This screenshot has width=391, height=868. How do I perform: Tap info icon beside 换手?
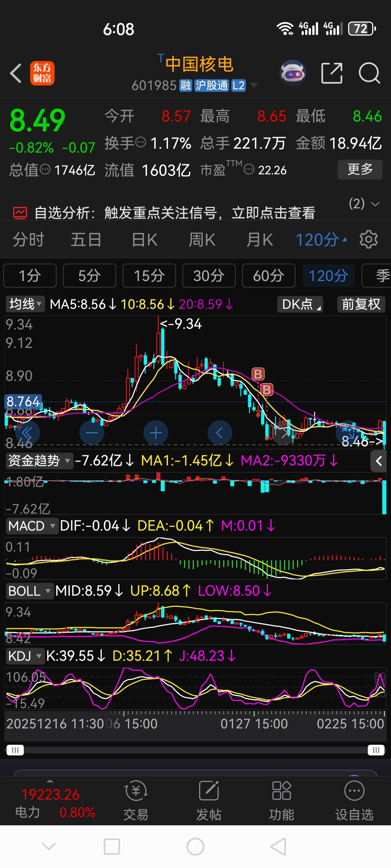tap(140, 142)
